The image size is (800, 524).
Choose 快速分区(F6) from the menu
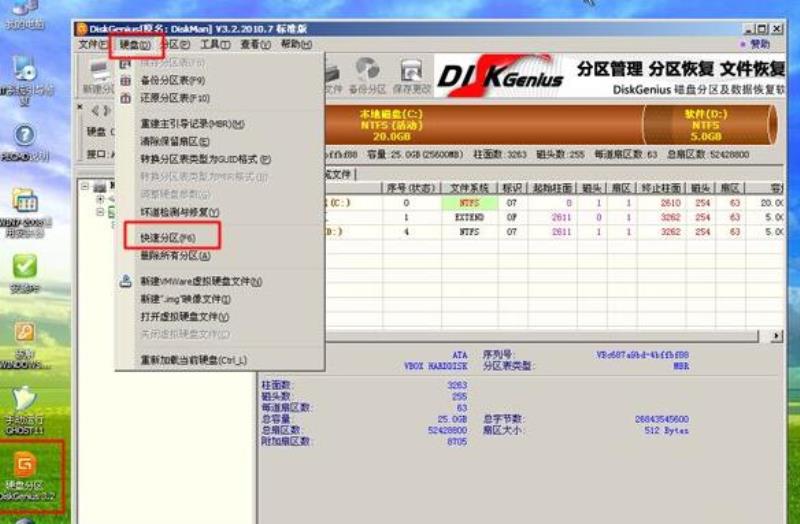coord(168,238)
